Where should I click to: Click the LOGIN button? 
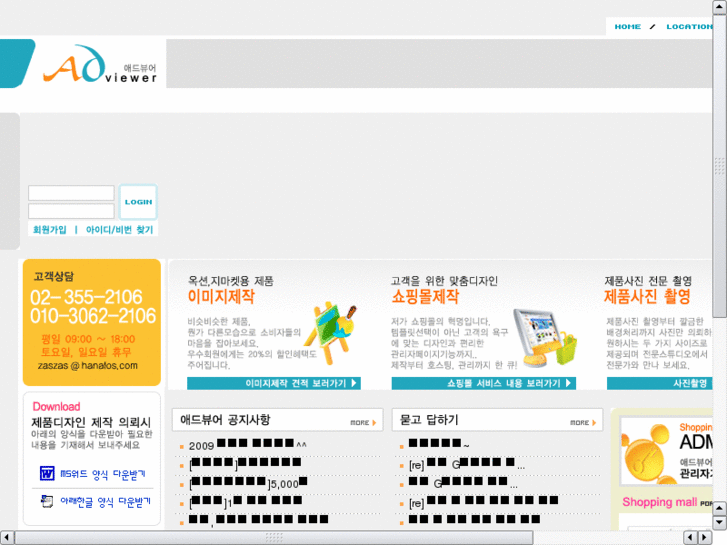point(138,202)
